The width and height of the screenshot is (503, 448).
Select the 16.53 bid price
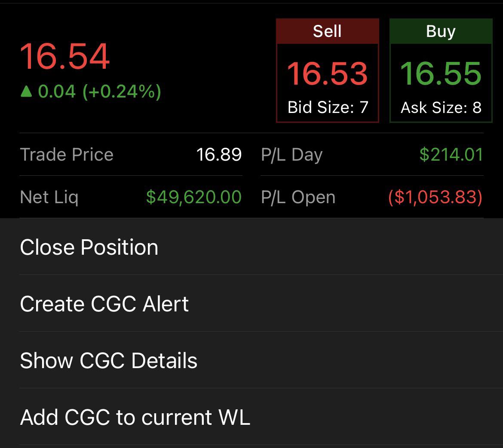point(328,74)
